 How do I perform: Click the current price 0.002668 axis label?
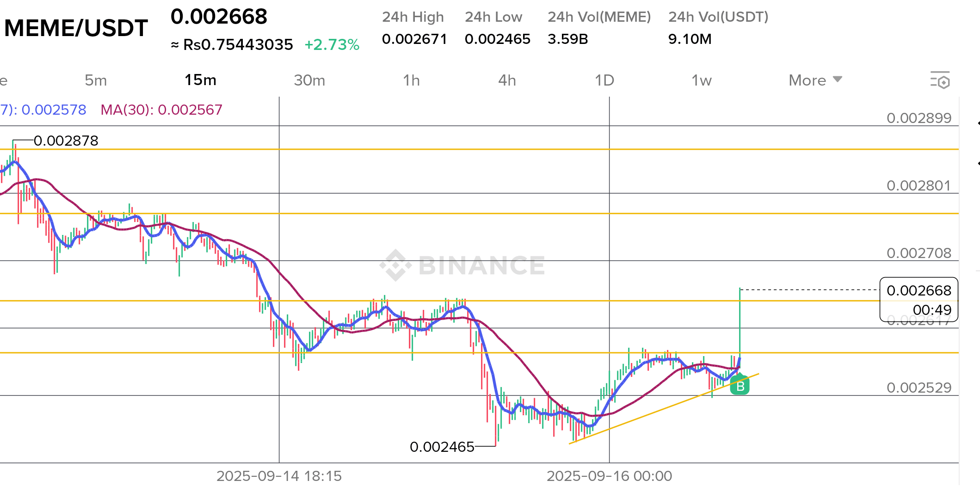918,291
